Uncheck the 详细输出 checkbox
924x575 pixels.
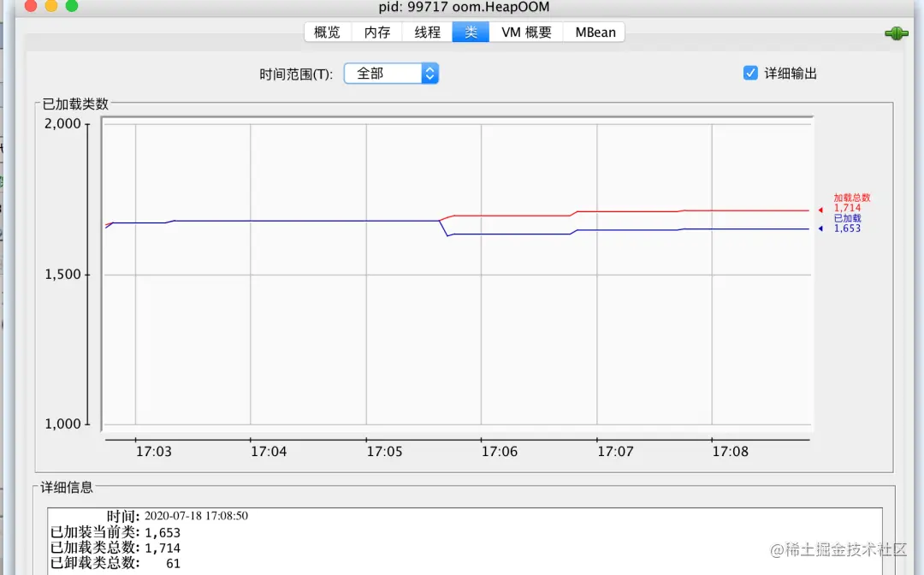pos(750,73)
